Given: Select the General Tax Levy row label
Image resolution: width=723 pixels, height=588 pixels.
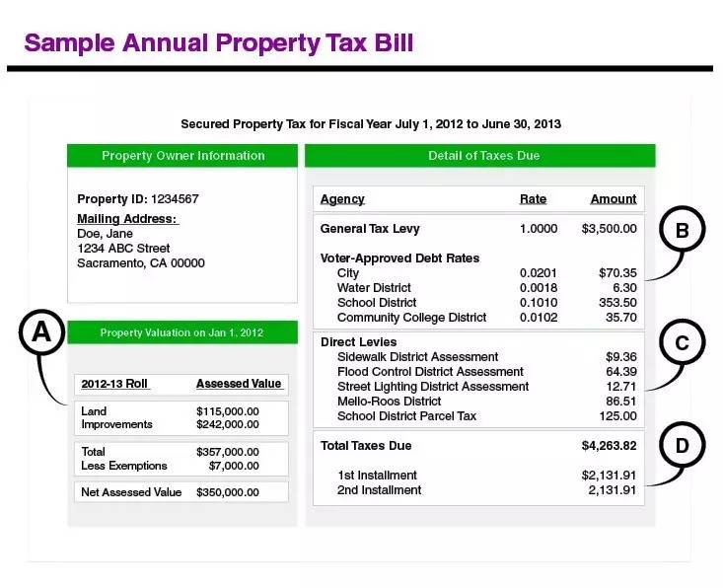Looking at the screenshot, I should click(370, 229).
